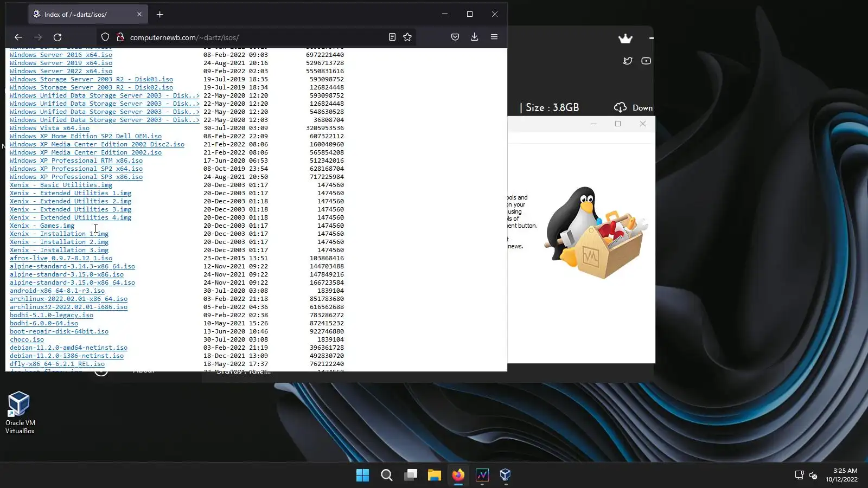
Task: Download 'debian-11.2.0-i386-netinst.iso'
Action: [x=67, y=356]
